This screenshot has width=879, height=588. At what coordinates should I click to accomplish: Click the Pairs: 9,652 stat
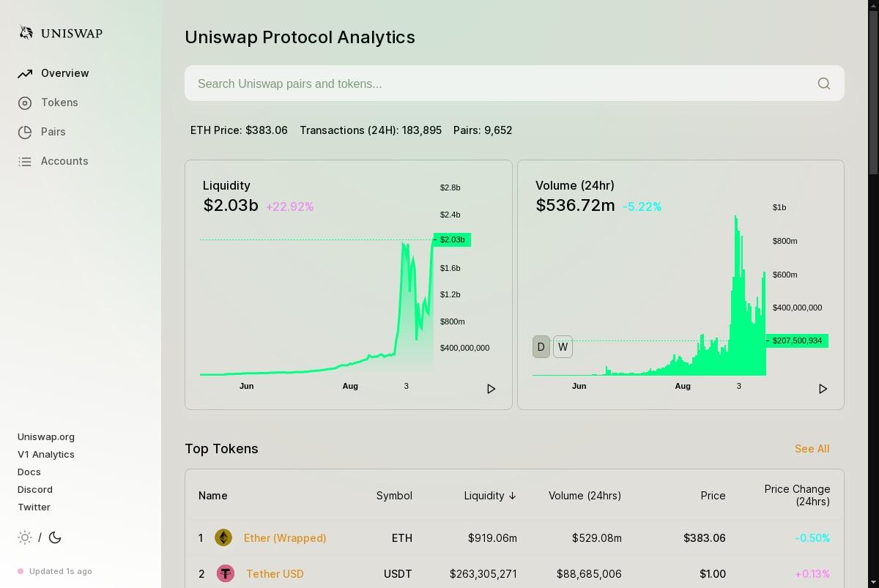tap(483, 130)
